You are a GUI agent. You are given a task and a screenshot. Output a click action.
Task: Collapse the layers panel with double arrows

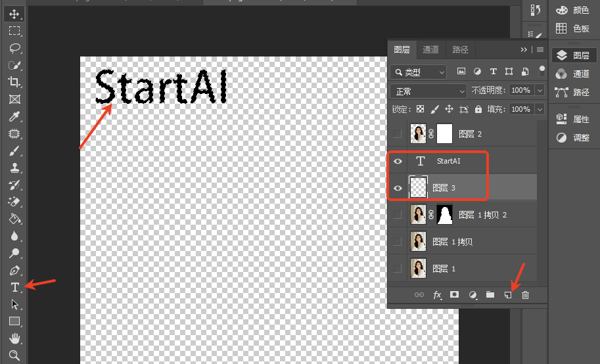point(524,50)
